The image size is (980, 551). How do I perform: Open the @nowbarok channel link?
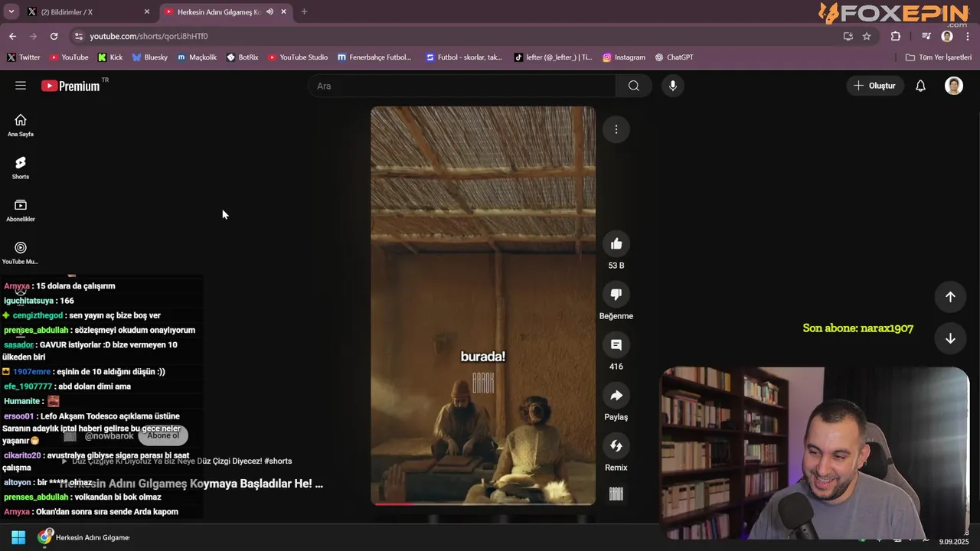[109, 435]
